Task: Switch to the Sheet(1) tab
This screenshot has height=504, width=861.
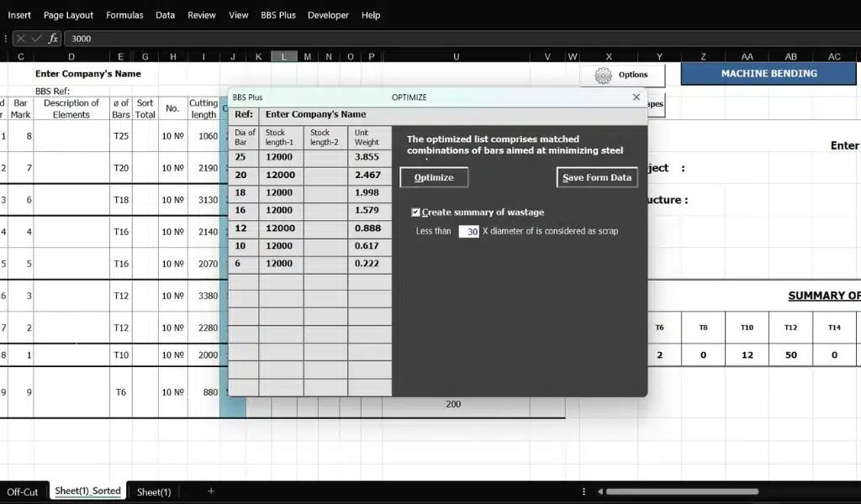Action: point(154,492)
